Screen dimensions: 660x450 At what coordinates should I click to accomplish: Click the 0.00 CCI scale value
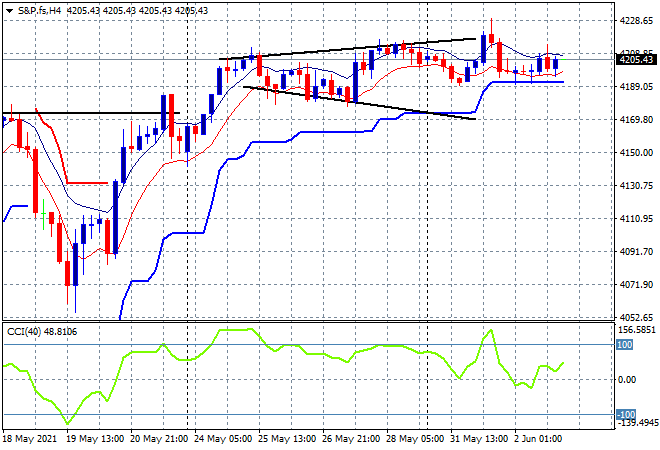pos(627,380)
